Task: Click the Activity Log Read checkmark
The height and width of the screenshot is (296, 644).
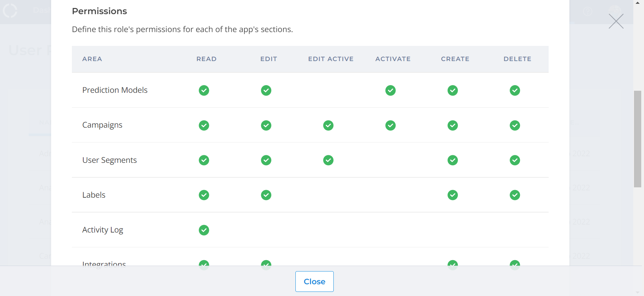Action: [x=204, y=230]
